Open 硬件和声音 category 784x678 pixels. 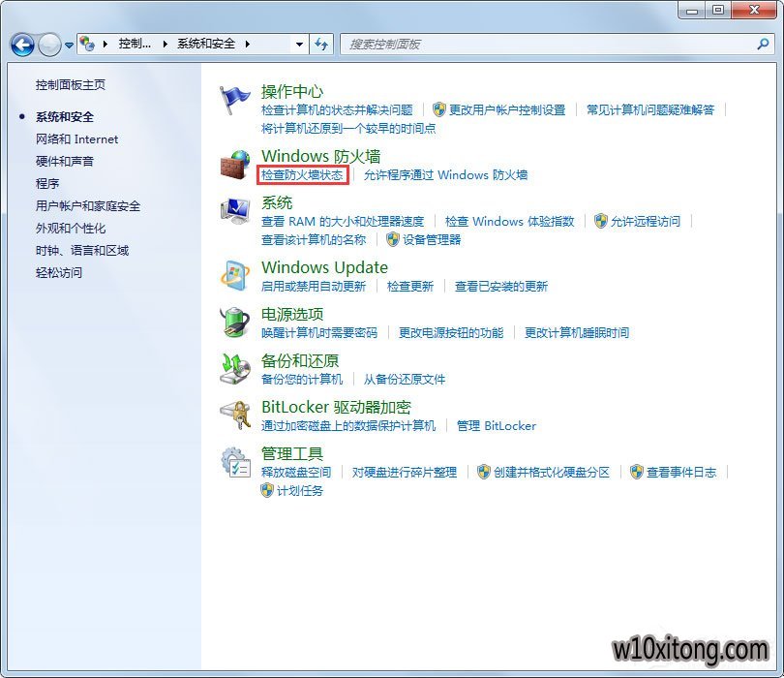coord(65,161)
